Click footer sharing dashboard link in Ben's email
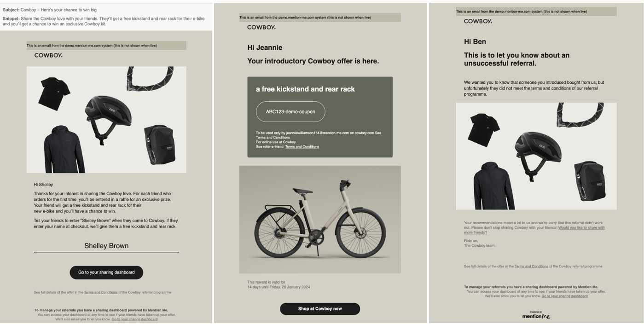 (564, 296)
